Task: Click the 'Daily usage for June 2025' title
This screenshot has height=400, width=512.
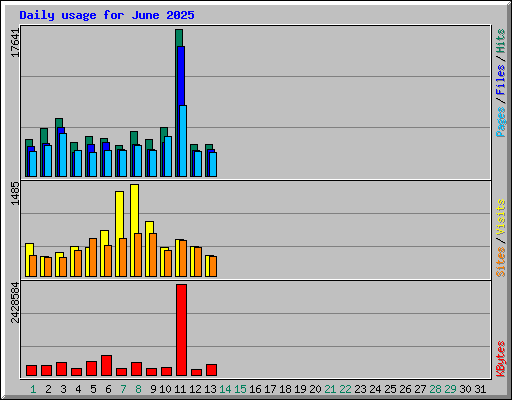Action: click(107, 15)
